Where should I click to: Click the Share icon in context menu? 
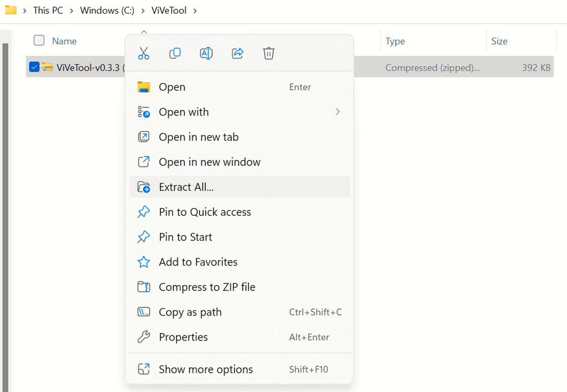pyautogui.click(x=238, y=54)
